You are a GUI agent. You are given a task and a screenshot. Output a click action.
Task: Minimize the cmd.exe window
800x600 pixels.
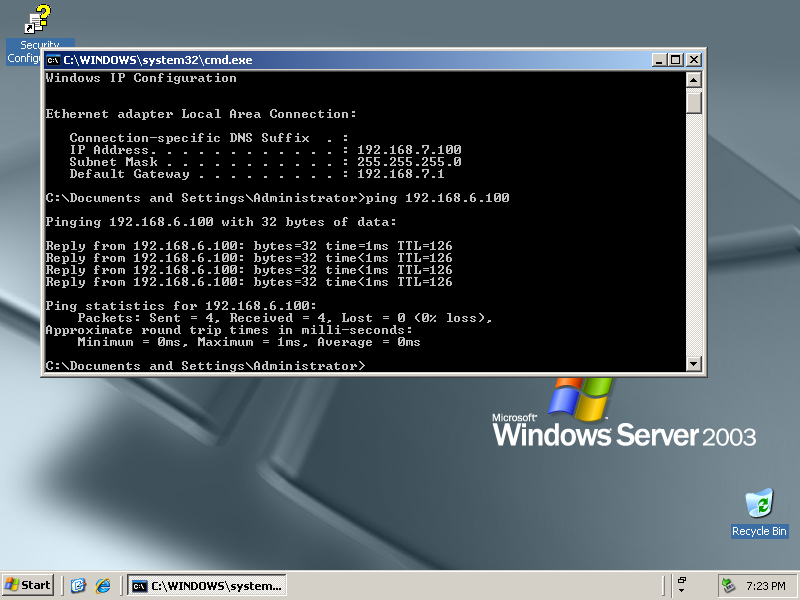point(658,60)
